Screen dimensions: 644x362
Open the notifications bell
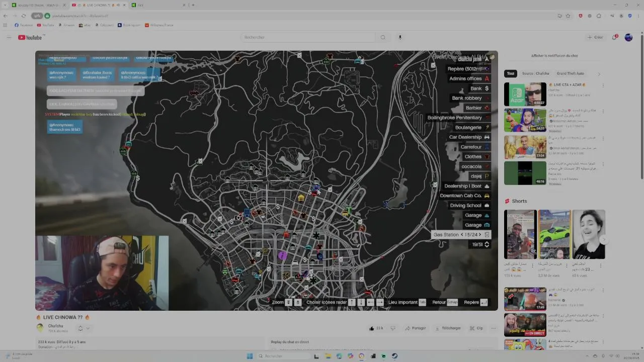(615, 37)
